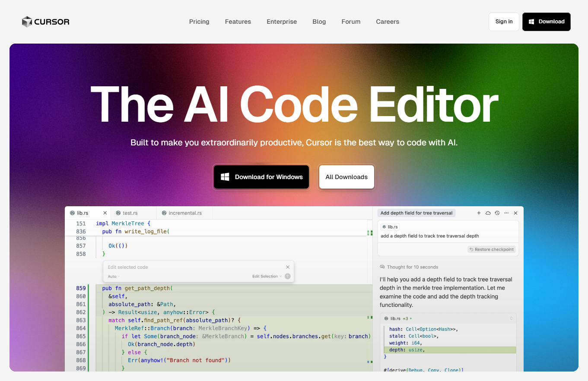
Task: Open chat history with the clock icon
Action: 497,213
